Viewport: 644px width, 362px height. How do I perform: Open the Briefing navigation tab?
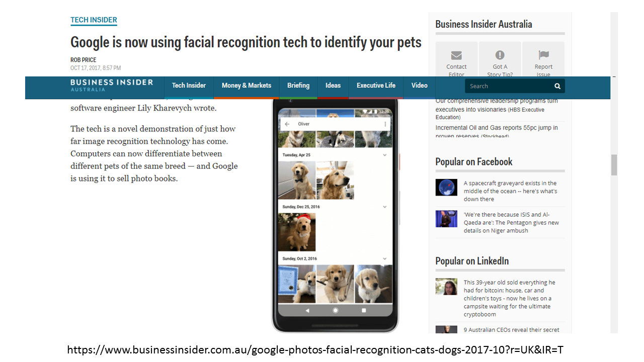click(x=298, y=85)
